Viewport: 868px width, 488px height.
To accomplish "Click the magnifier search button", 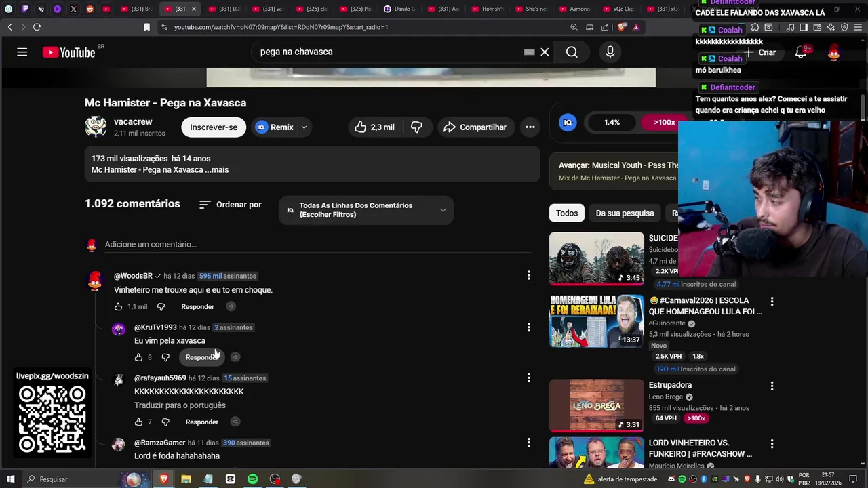I will [x=572, y=52].
